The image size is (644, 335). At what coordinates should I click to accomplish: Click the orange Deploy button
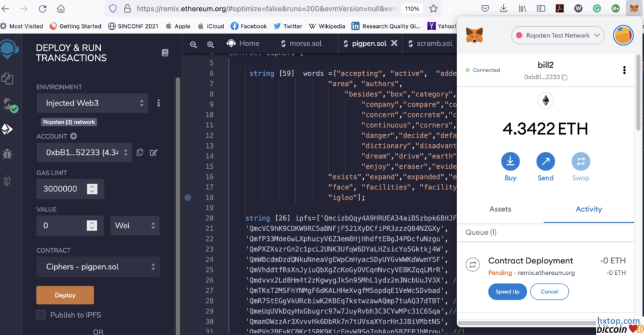click(x=65, y=295)
